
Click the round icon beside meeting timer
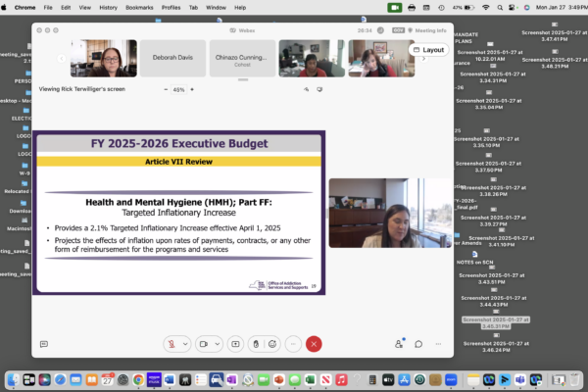coord(380,30)
